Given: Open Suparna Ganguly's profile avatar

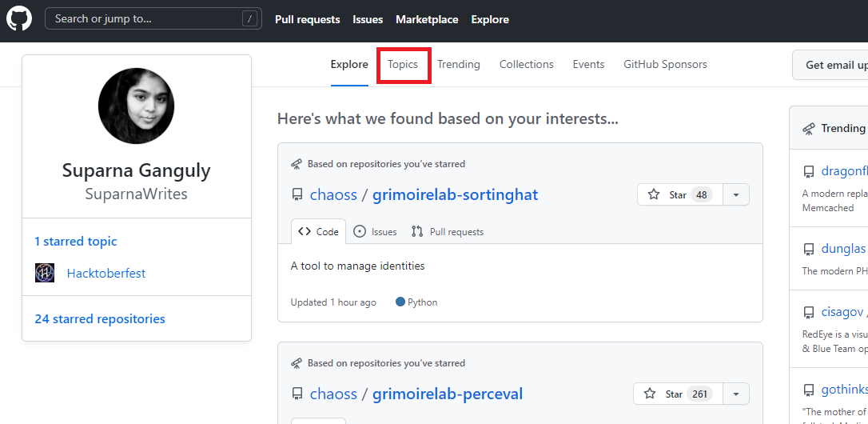Looking at the screenshot, I should 136,106.
